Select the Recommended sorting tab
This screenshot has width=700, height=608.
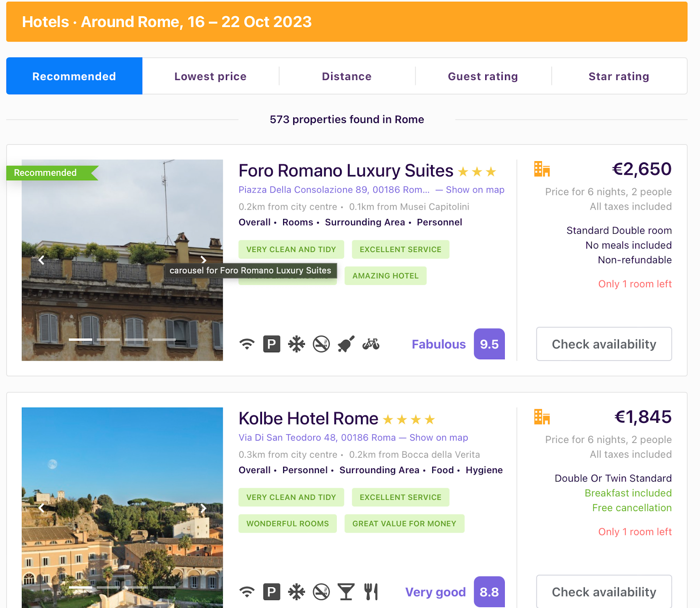[74, 76]
